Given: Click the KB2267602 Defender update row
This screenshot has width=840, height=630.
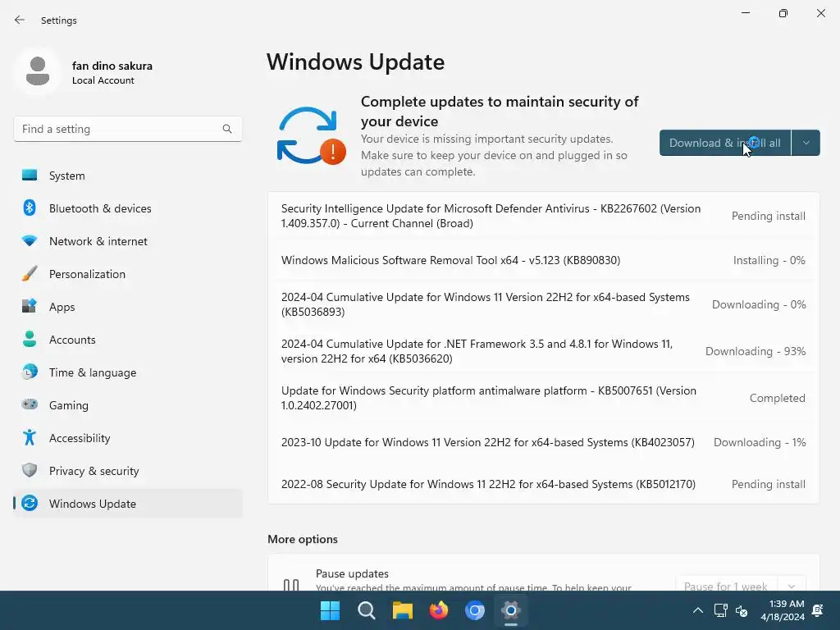Looking at the screenshot, I should click(x=543, y=216).
